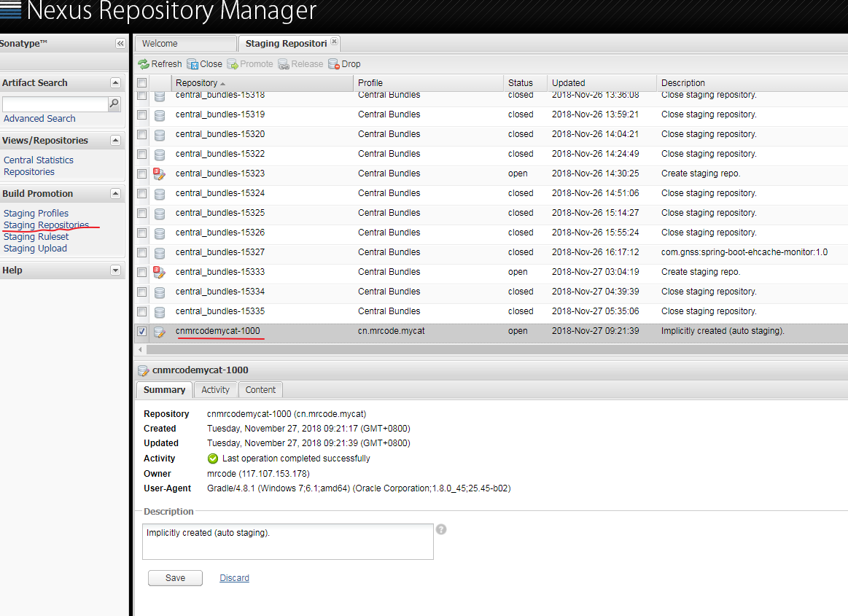Click the help question mark beside description box
The image size is (848, 616).
pos(441,529)
